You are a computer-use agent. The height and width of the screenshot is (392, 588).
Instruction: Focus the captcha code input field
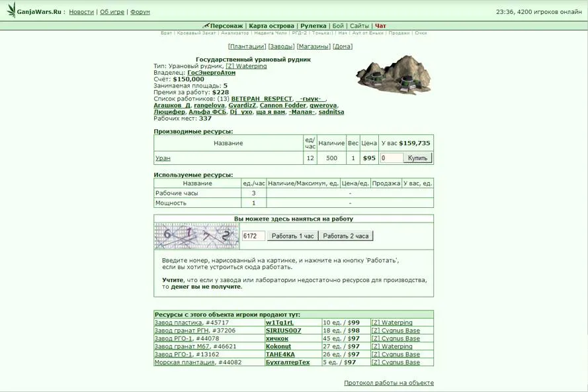(253, 236)
